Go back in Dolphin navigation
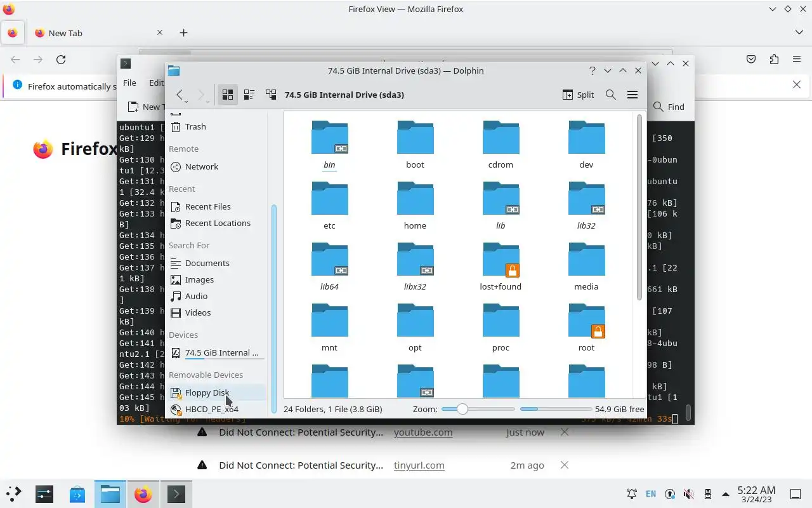This screenshot has width=812, height=508. coord(180,95)
